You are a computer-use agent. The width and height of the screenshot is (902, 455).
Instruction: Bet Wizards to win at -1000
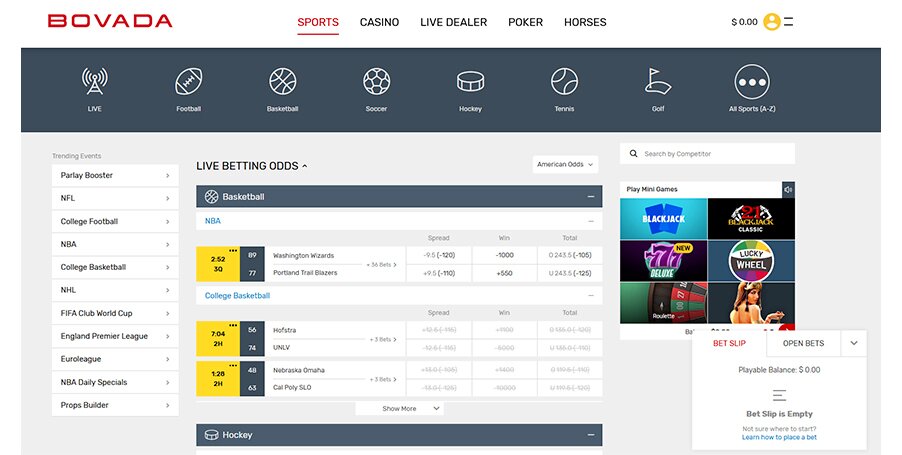click(x=504, y=255)
